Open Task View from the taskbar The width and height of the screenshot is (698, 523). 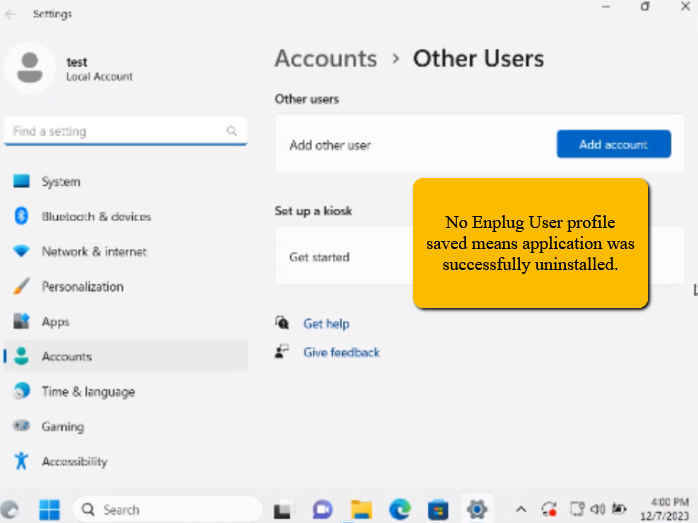tap(283, 510)
